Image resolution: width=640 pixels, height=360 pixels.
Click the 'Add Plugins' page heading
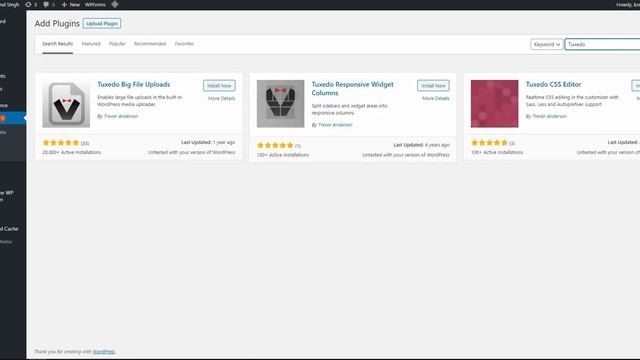[x=57, y=24]
